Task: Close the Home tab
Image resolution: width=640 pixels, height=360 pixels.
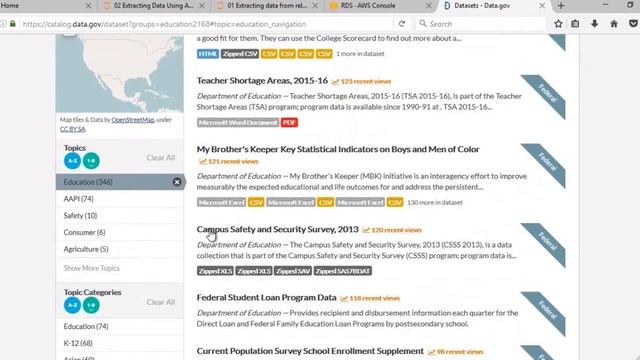Action: coord(88,6)
